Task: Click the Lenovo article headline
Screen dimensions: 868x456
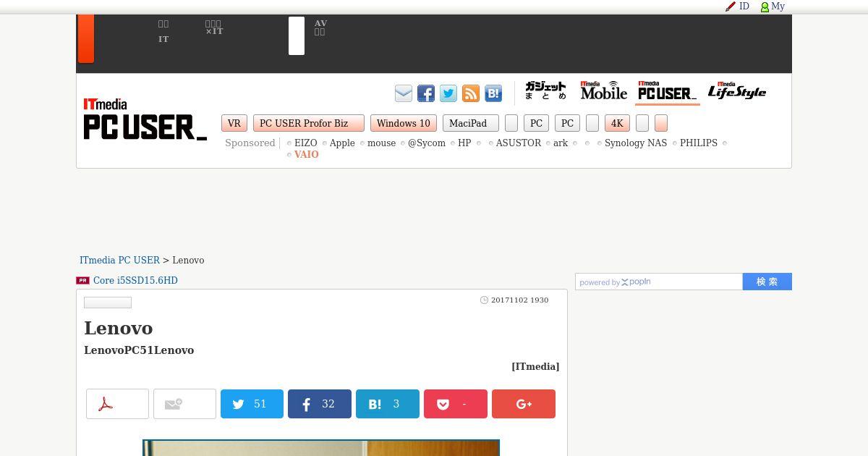Action: [x=119, y=328]
